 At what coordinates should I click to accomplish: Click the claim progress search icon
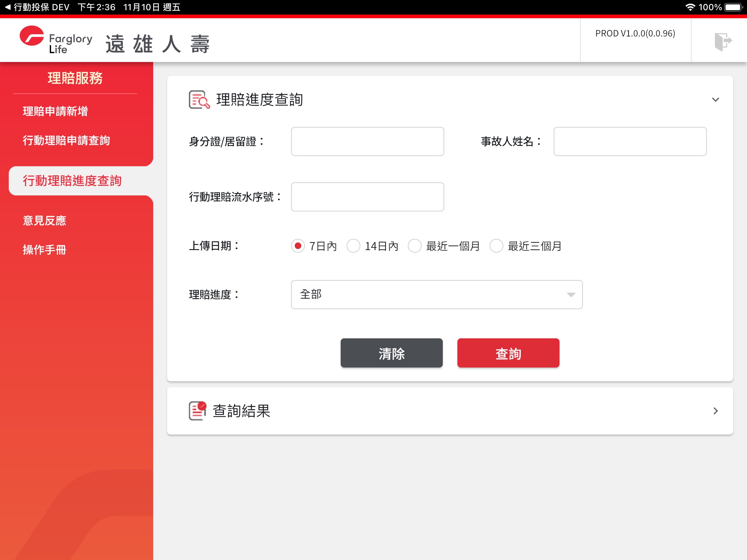(x=199, y=100)
